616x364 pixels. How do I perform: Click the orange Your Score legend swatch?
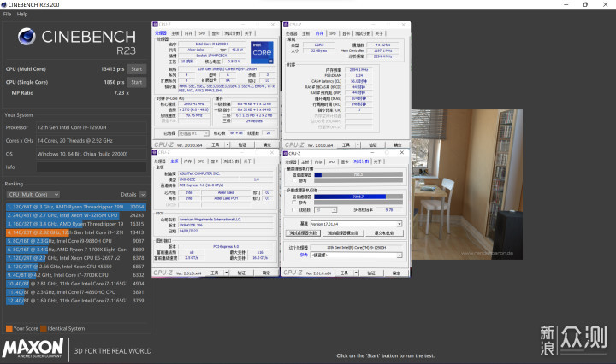[x=9, y=329]
